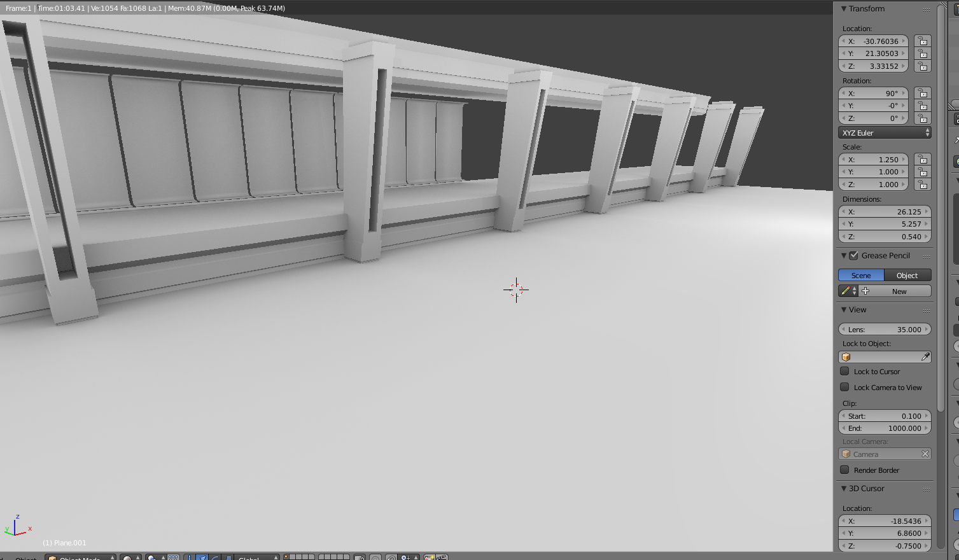959x560 pixels.
Task: Click the 3D Cursor X -18.5436 field
Action: coord(885,521)
